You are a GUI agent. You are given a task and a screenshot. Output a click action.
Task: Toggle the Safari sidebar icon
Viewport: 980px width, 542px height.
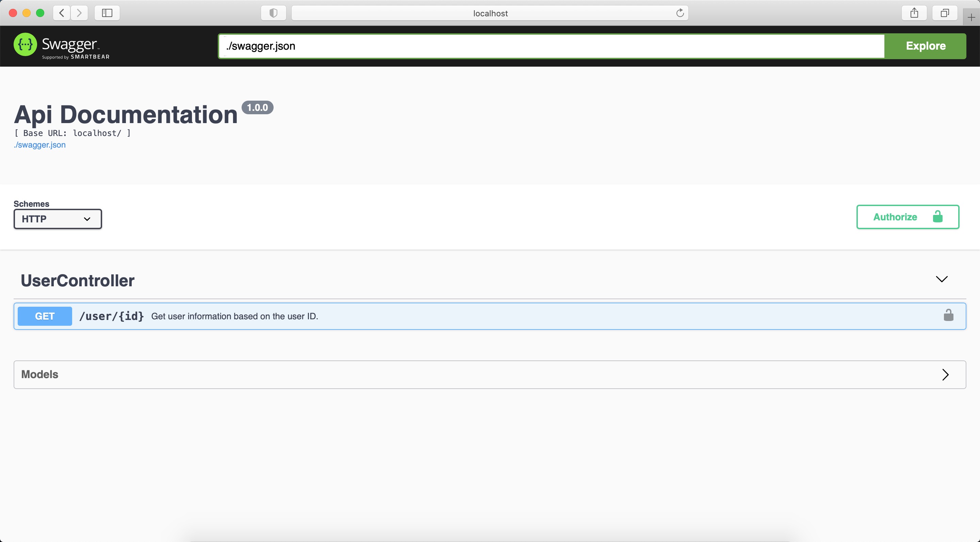pyautogui.click(x=107, y=13)
